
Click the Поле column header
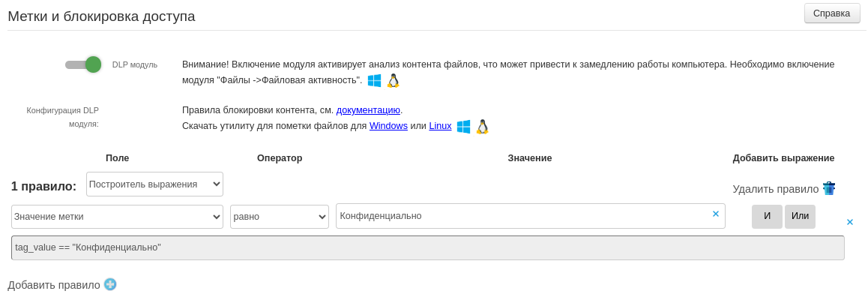[x=118, y=158]
